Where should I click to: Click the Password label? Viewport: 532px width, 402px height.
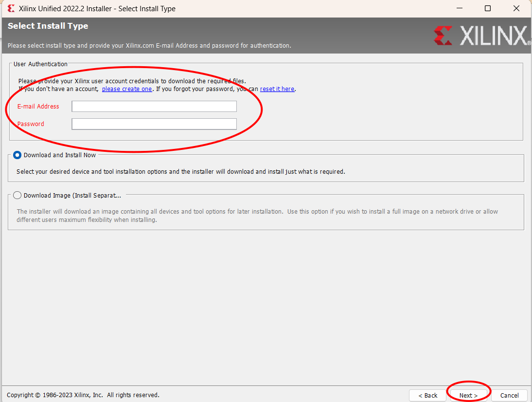coord(30,124)
